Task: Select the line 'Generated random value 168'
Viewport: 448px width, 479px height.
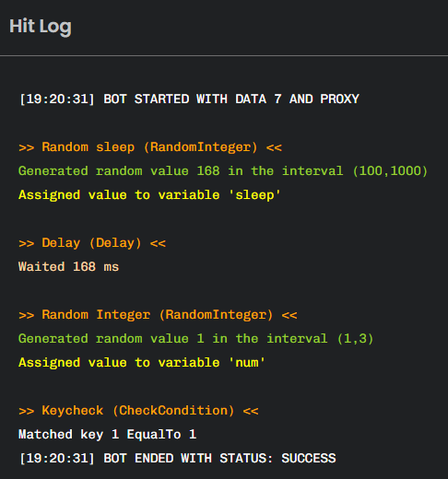Action: [x=223, y=171]
